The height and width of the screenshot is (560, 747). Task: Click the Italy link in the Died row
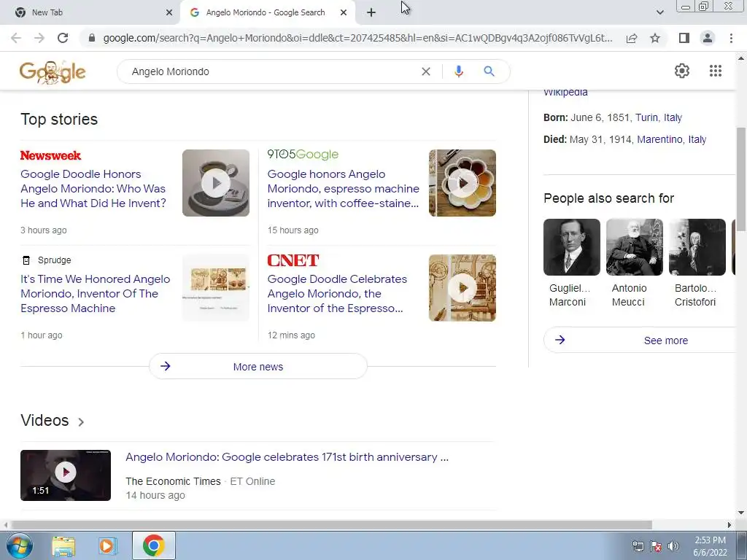click(x=697, y=139)
